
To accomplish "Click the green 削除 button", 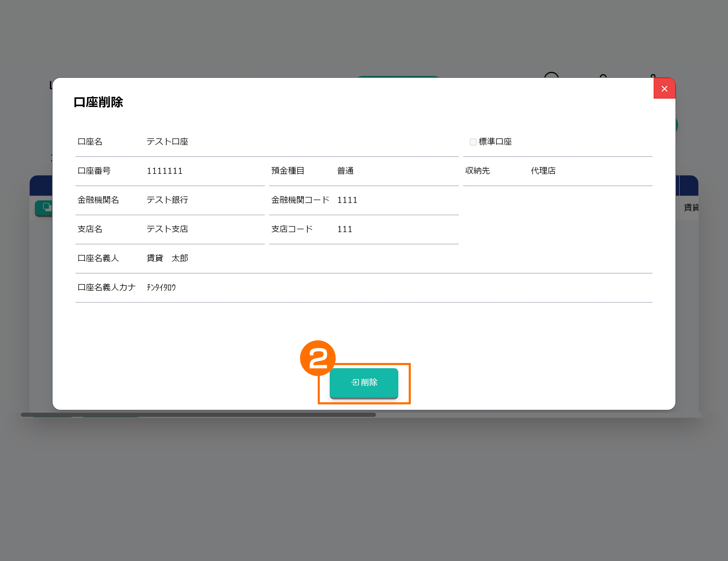I will pyautogui.click(x=364, y=382).
